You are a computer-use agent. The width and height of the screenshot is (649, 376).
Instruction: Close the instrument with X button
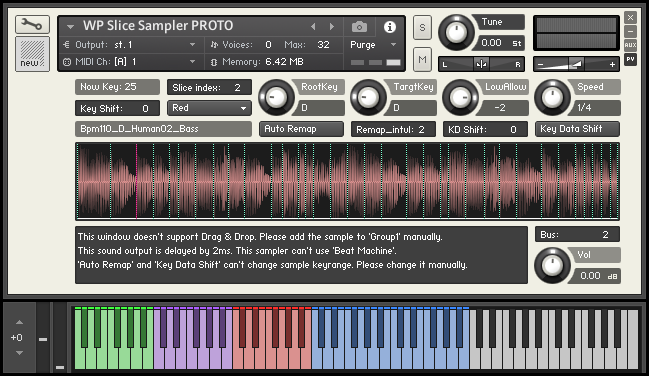[x=630, y=17]
